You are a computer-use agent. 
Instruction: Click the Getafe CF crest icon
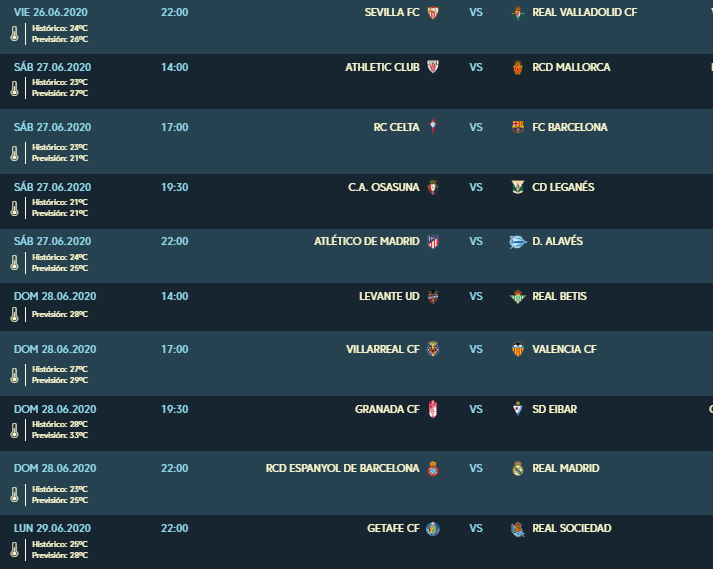(x=433, y=529)
